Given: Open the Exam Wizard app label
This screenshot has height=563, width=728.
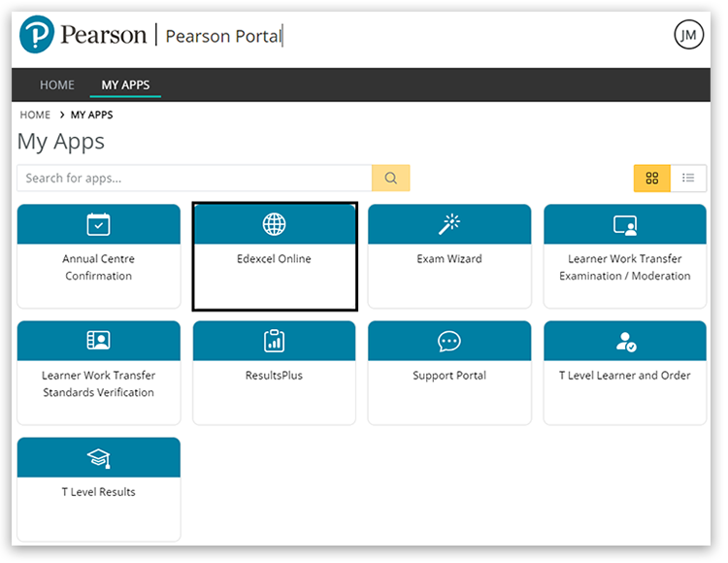Looking at the screenshot, I should (449, 259).
